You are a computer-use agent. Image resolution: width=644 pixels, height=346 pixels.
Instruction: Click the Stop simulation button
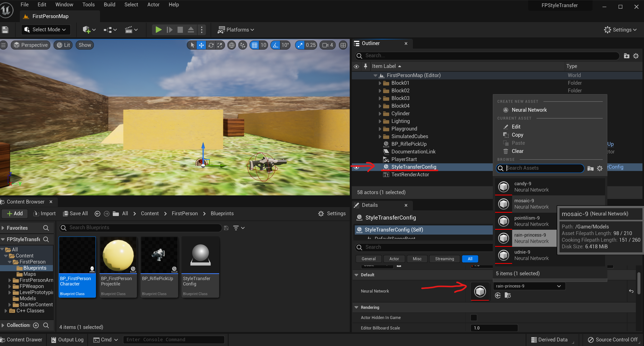[x=180, y=30]
